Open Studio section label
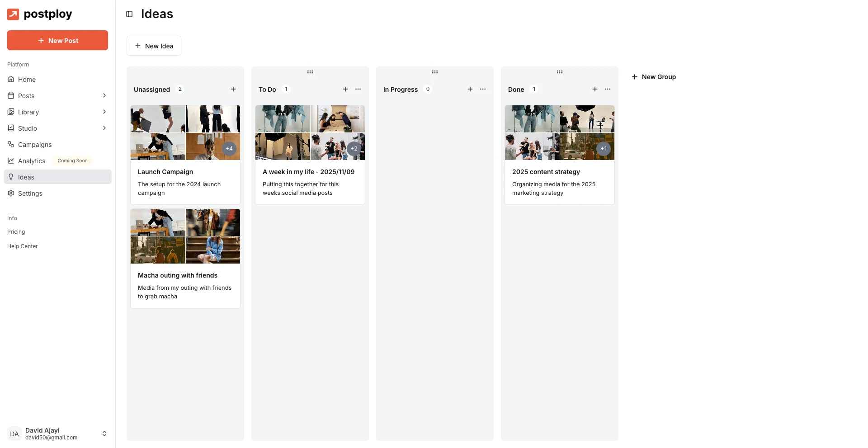The height and width of the screenshot is (448, 868). tap(28, 128)
